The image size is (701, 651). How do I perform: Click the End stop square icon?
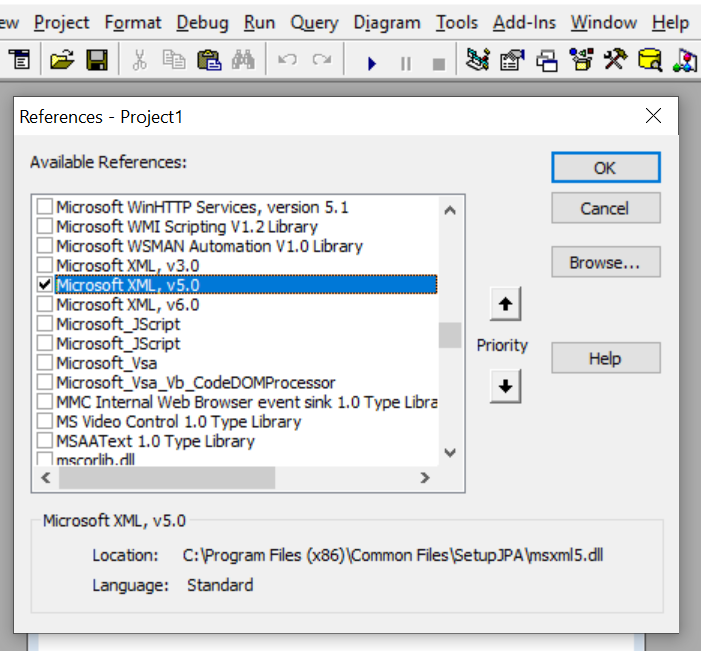[x=439, y=64]
